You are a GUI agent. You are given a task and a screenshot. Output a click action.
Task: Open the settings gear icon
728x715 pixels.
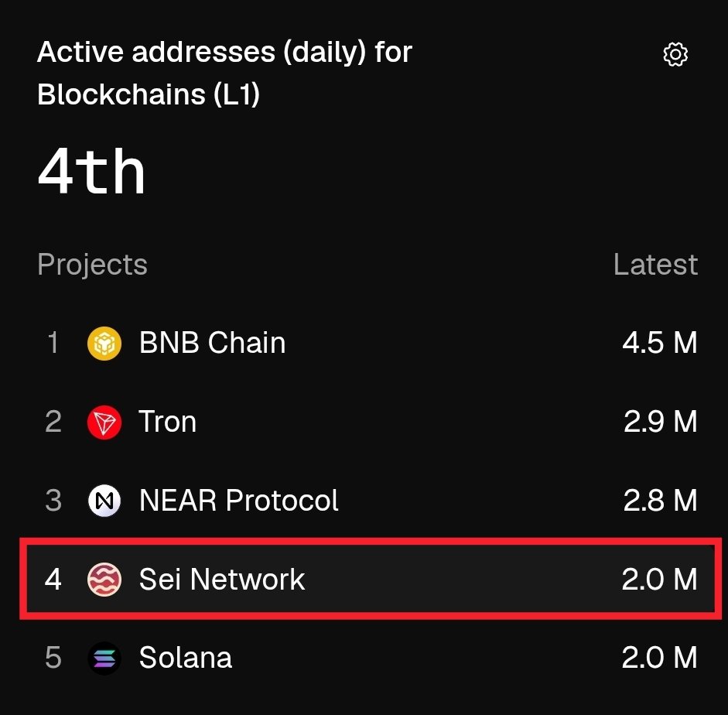pyautogui.click(x=675, y=54)
